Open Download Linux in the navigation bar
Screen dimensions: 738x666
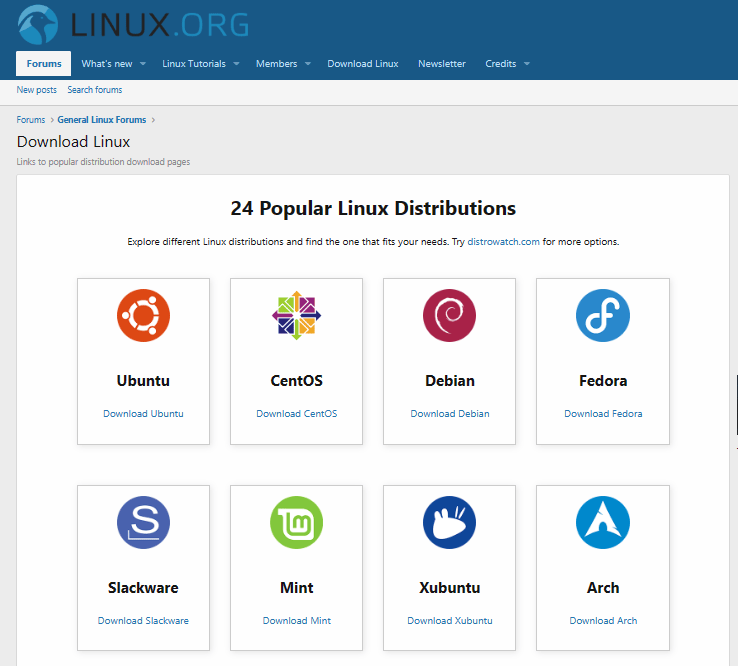click(363, 64)
